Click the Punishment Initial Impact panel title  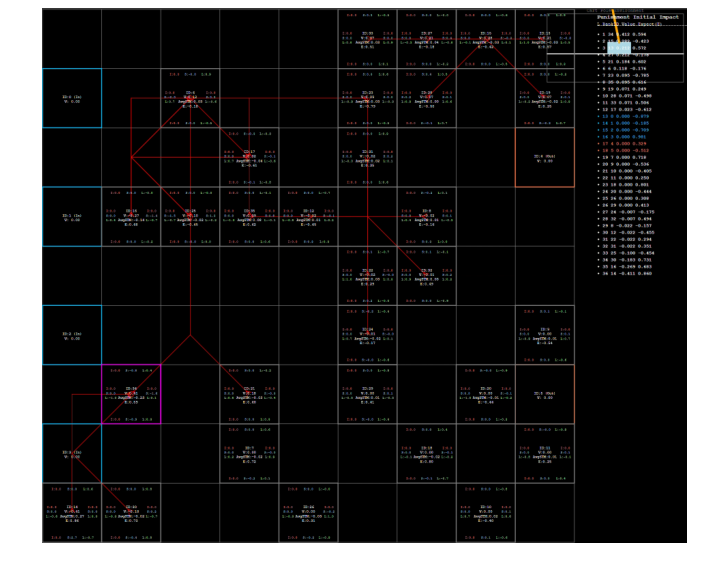click(x=638, y=17)
